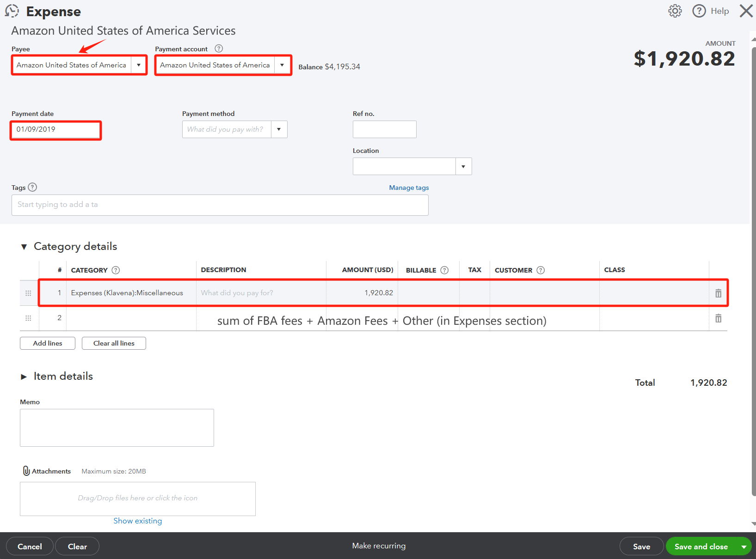The image size is (756, 559).
Task: Delete line 1 with trash icon
Action: [x=718, y=293]
